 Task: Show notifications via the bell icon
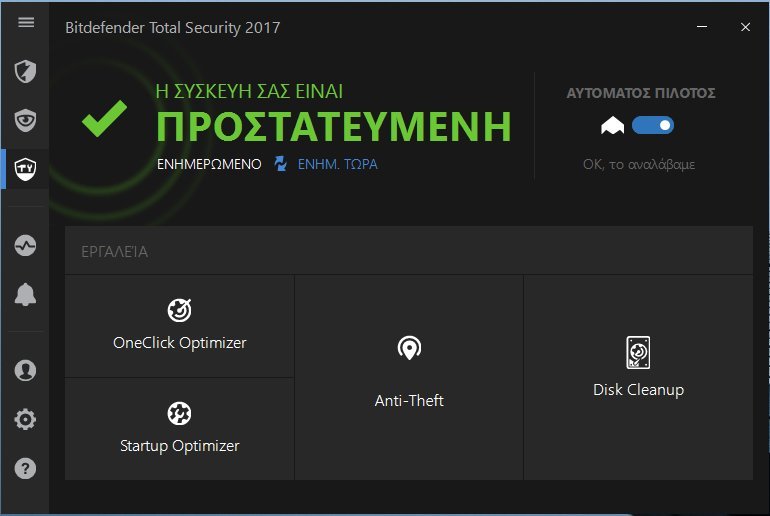pyautogui.click(x=25, y=295)
